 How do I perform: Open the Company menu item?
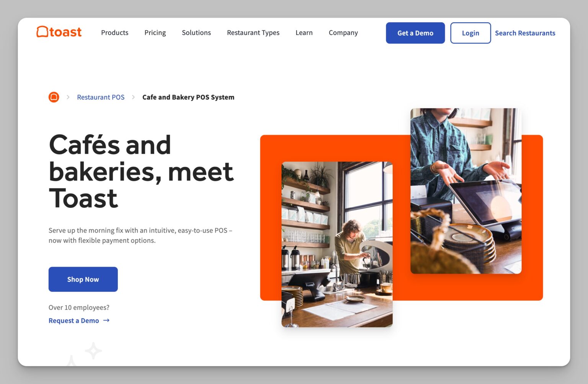[343, 33]
